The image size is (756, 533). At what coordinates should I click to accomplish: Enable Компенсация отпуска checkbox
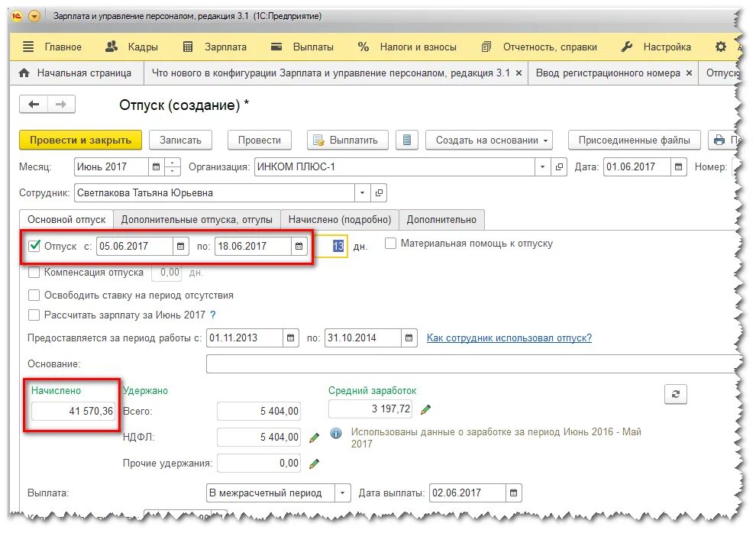(x=34, y=273)
